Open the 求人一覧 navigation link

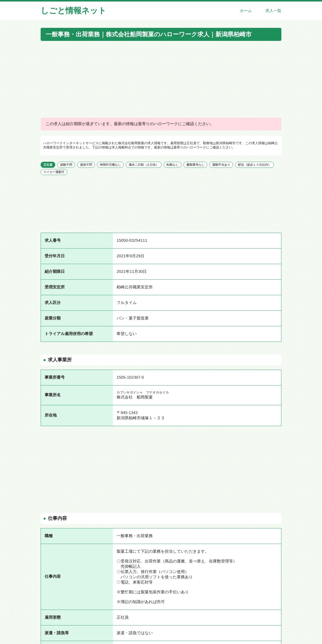point(273,11)
